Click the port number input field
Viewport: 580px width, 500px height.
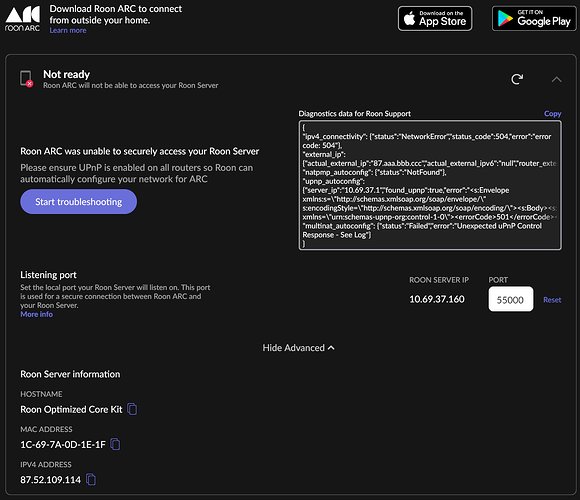[510, 299]
